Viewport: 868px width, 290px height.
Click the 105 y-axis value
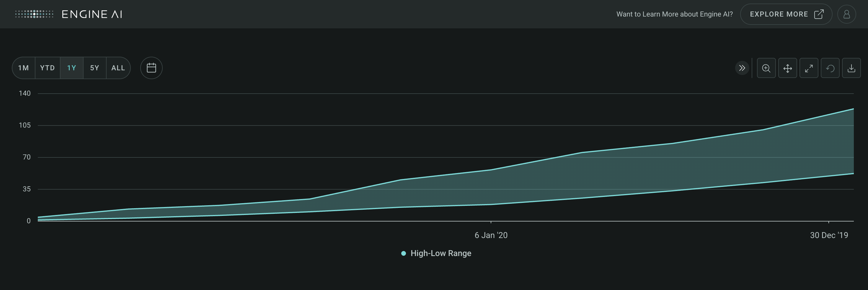25,126
